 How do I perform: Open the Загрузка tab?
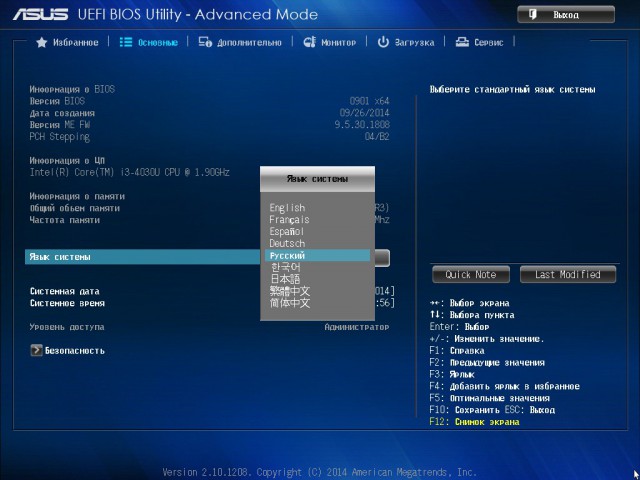pos(406,42)
